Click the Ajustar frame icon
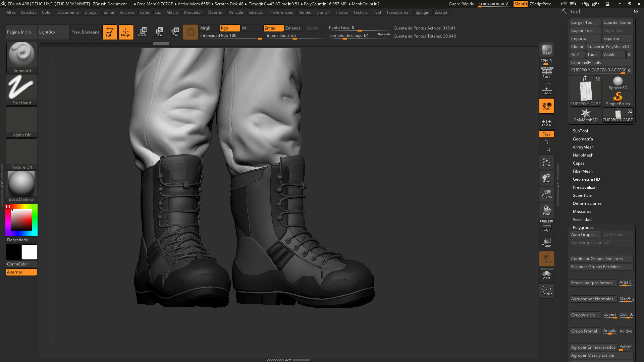Screen dimensions: 644x362 [x=546, y=162]
